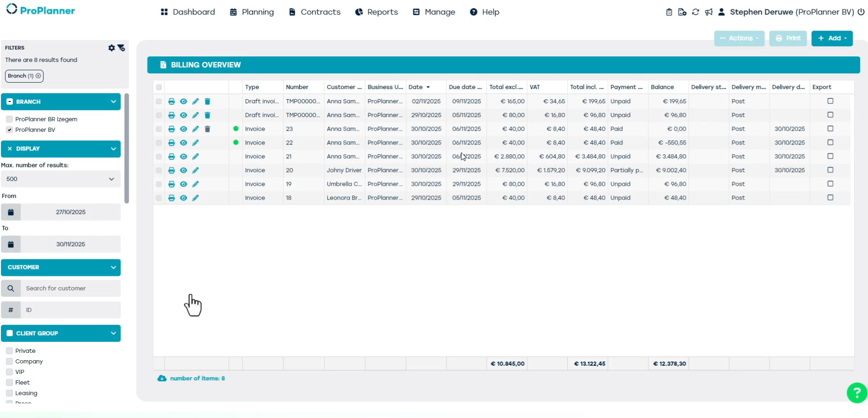
Task: Tick the VIP client group checkbox
Action: [9, 372]
